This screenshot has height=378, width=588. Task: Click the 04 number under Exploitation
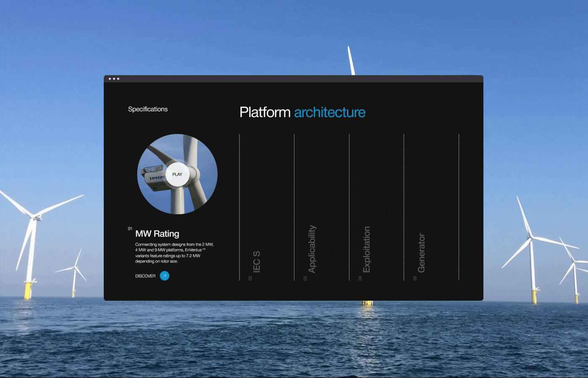click(x=360, y=278)
